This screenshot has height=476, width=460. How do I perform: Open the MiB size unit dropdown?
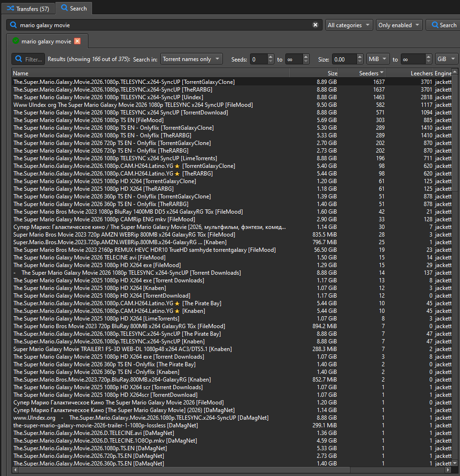378,59
